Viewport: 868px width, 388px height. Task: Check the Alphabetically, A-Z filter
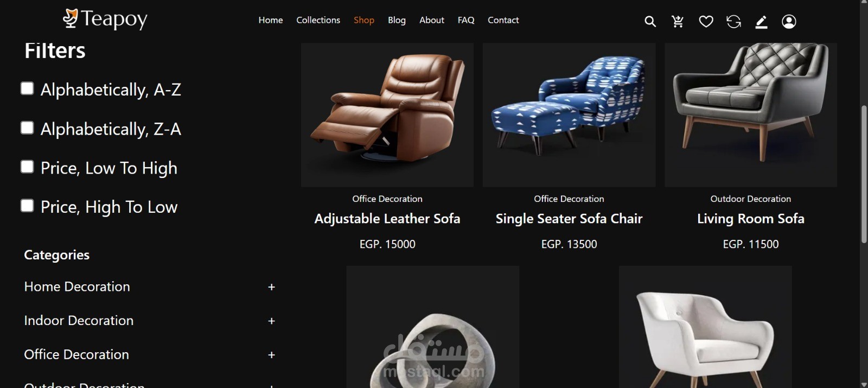coord(27,88)
